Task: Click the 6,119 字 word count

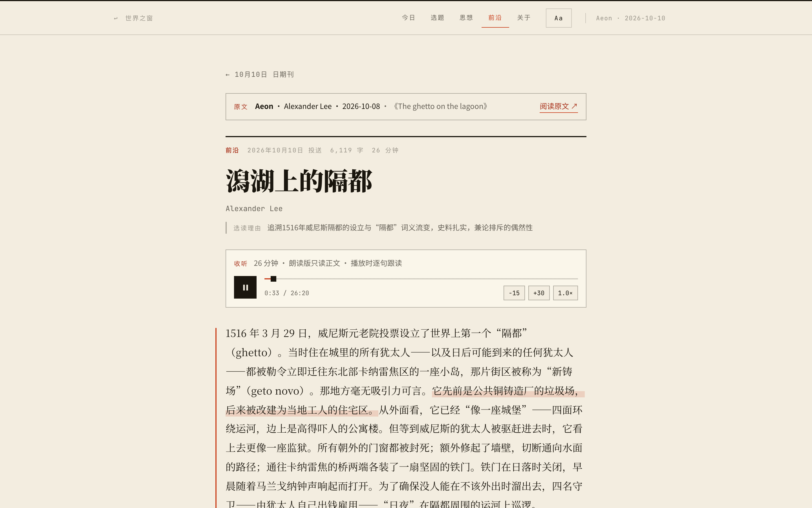Action: [347, 150]
